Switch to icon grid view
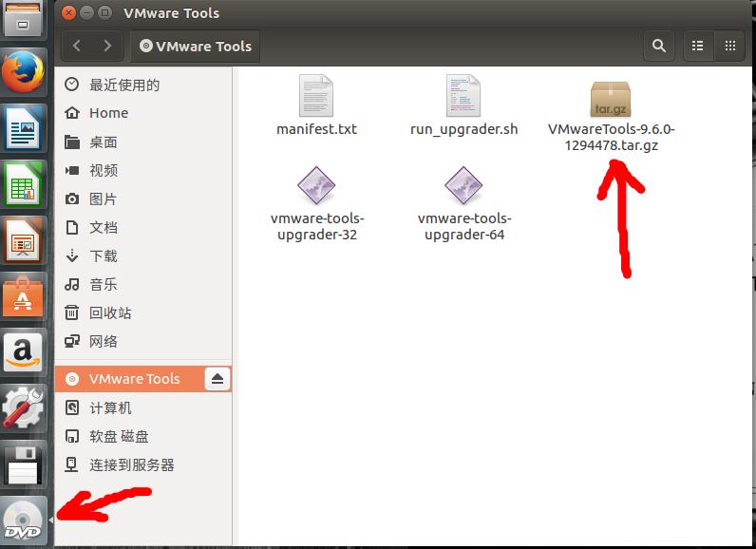This screenshot has width=756, height=549. click(730, 46)
